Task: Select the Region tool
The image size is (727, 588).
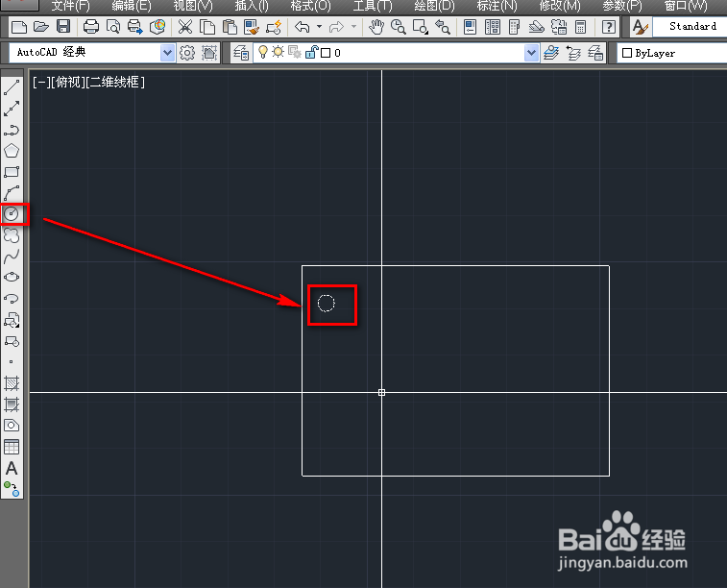Action: (12, 426)
